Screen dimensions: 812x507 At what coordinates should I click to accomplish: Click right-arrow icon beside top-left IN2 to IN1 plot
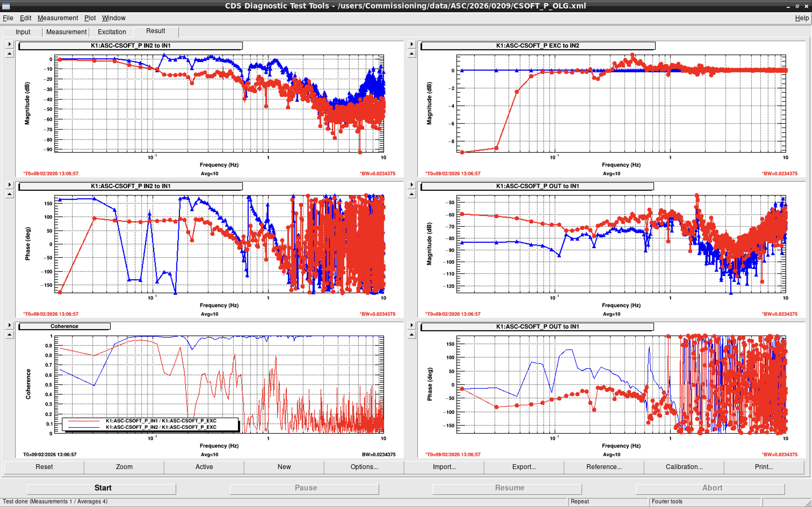[x=9, y=44]
